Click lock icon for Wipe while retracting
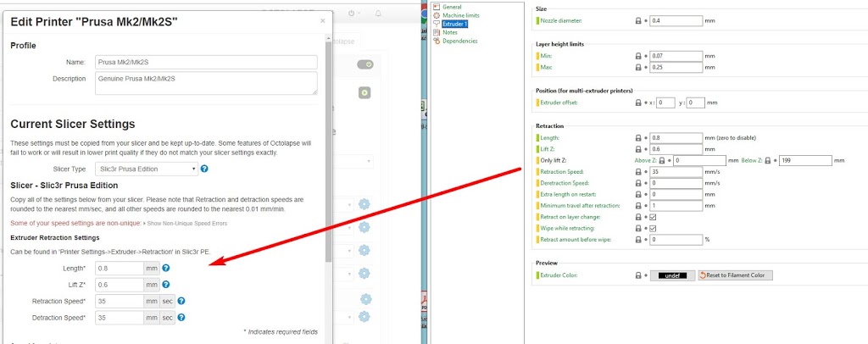 pos(638,229)
